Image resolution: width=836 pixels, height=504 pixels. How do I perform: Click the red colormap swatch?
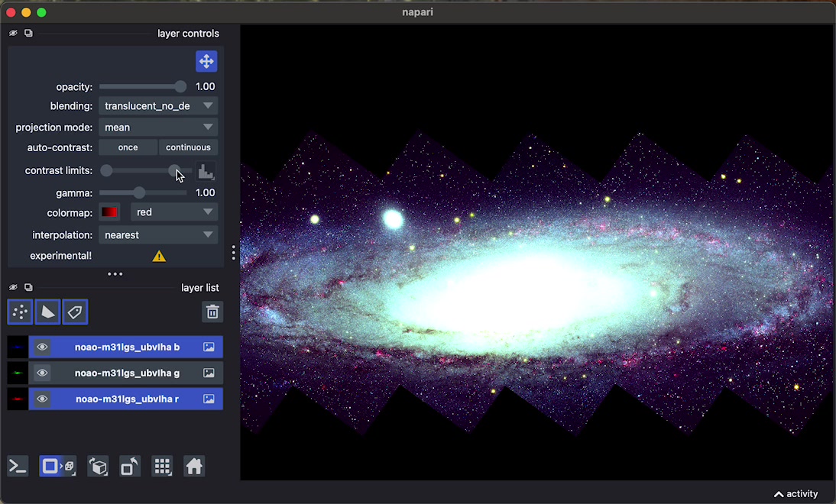point(109,212)
